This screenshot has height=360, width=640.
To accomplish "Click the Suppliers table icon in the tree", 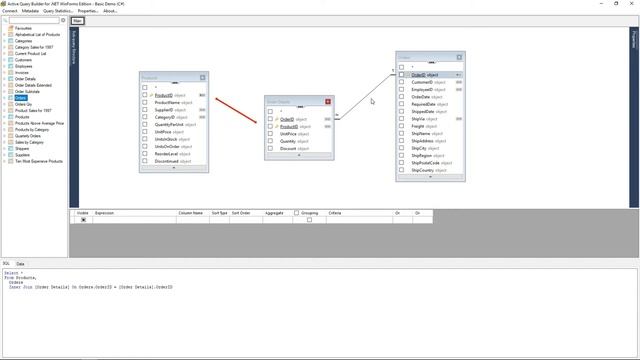I will click(x=11, y=155).
